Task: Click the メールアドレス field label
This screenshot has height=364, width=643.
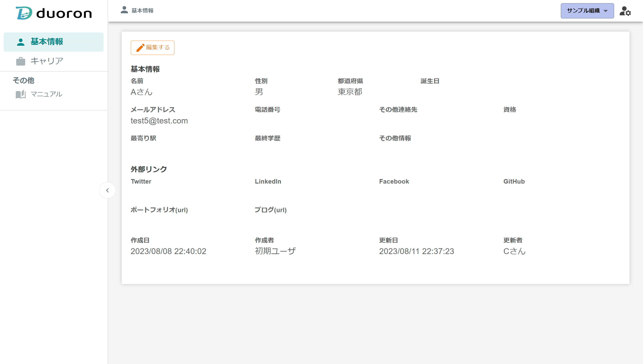Action: tap(153, 109)
